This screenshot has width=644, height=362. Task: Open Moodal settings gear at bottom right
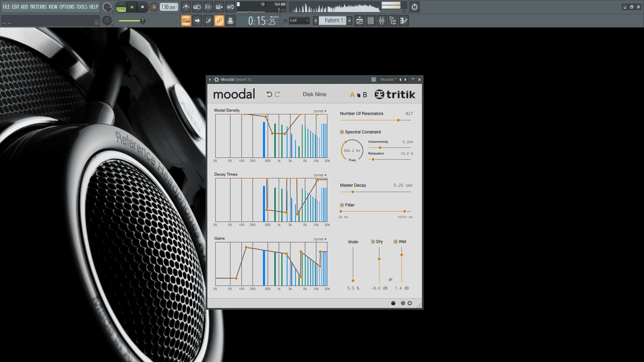coord(410,303)
